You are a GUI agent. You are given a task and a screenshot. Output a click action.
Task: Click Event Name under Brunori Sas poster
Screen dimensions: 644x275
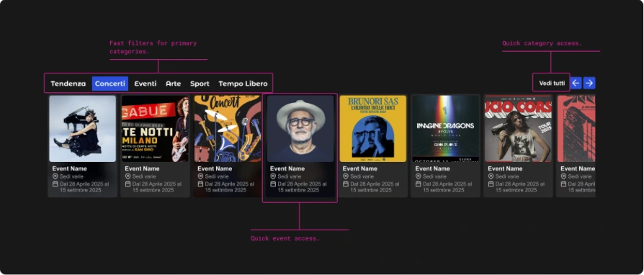(x=359, y=168)
